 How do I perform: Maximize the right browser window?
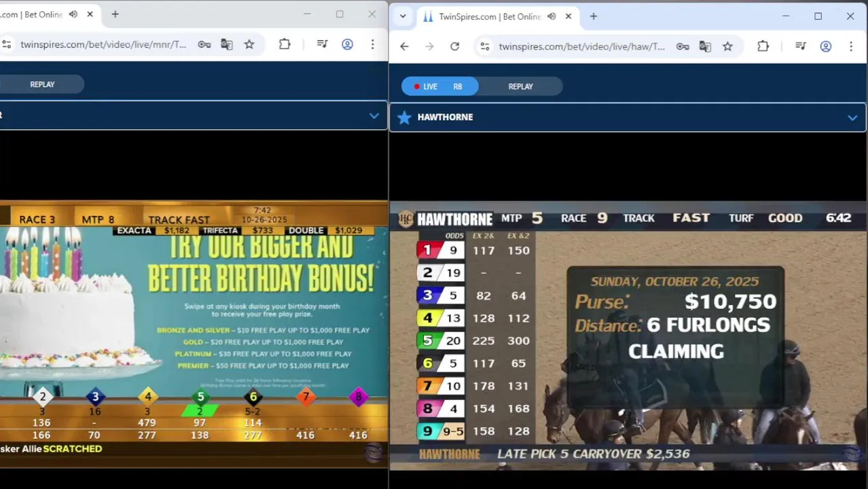pos(818,16)
